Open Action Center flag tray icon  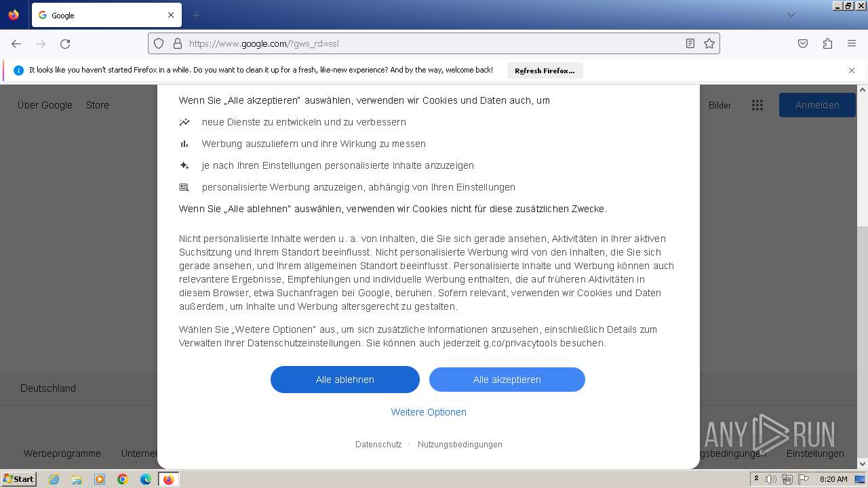click(804, 479)
